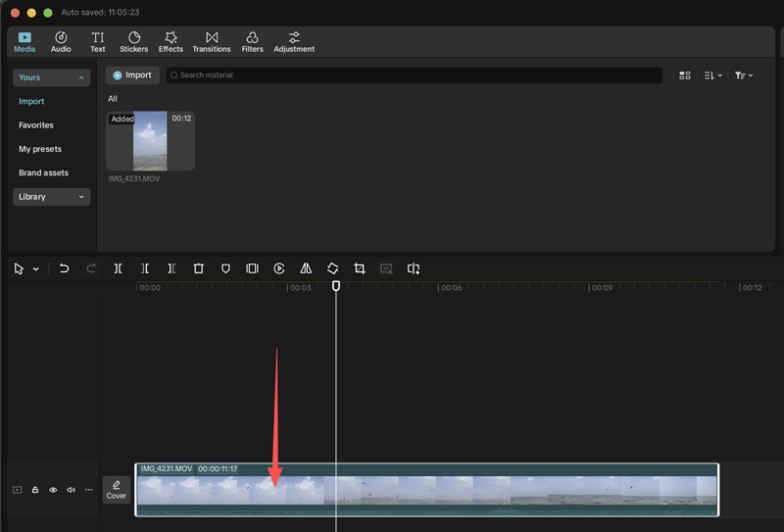Select the Media tab
This screenshot has width=784, height=532.
tap(24, 42)
